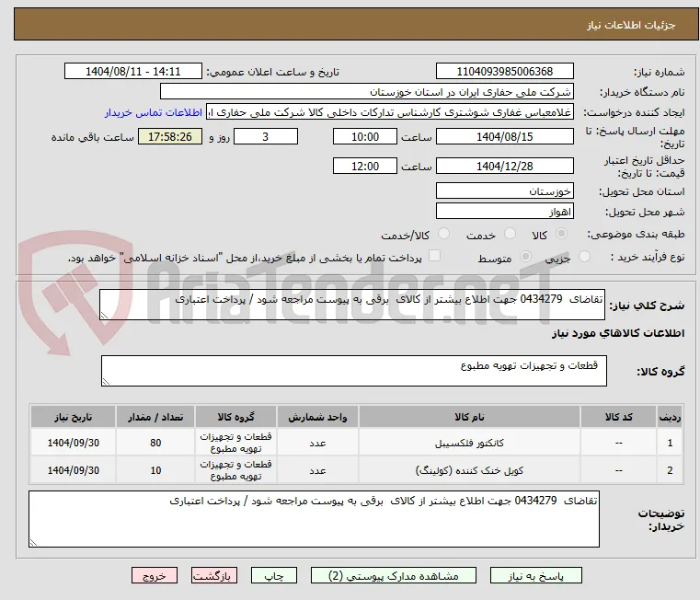Click the validity date field 1404/12/28
700x600 pixels.
(504, 167)
